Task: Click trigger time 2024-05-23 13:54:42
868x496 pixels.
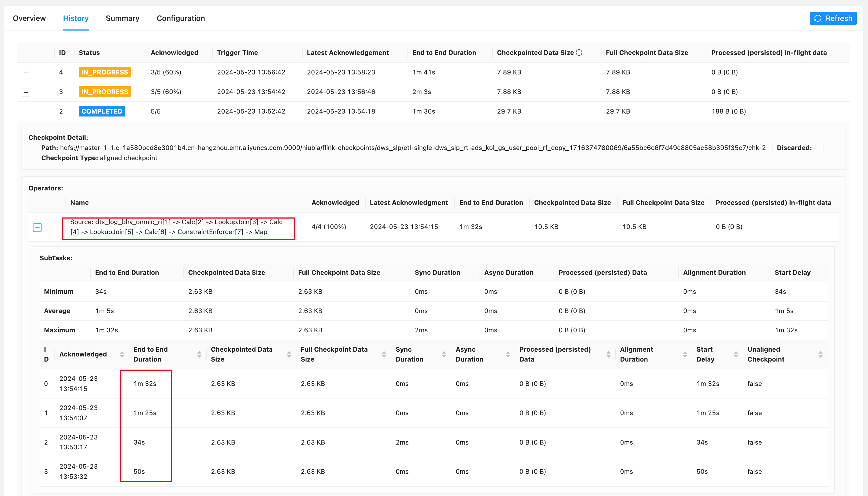Action: pos(251,92)
